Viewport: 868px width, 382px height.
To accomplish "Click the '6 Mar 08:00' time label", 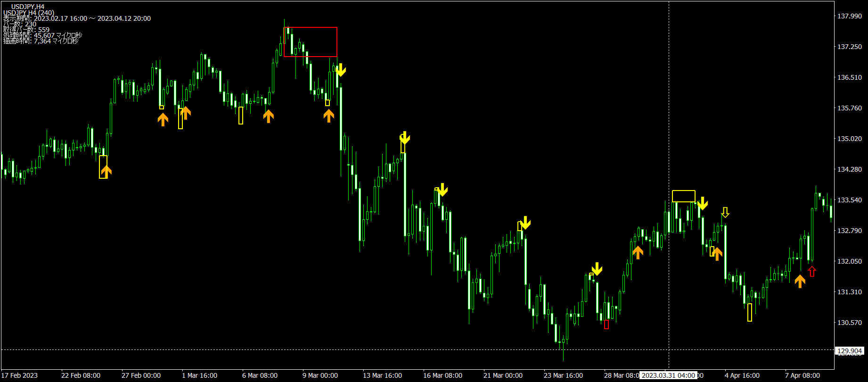I will pos(260,375).
